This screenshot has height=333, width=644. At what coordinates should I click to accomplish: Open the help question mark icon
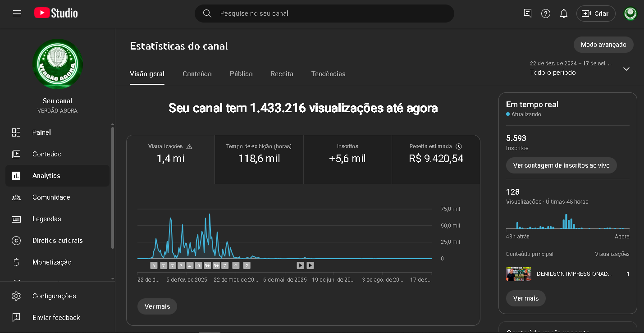(x=546, y=14)
